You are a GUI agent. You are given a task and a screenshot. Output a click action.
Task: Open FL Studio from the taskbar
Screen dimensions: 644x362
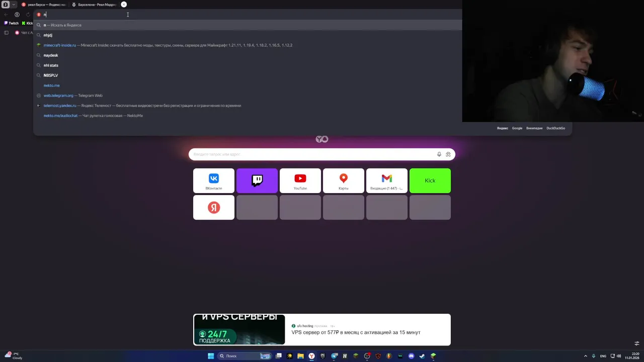(x=389, y=356)
